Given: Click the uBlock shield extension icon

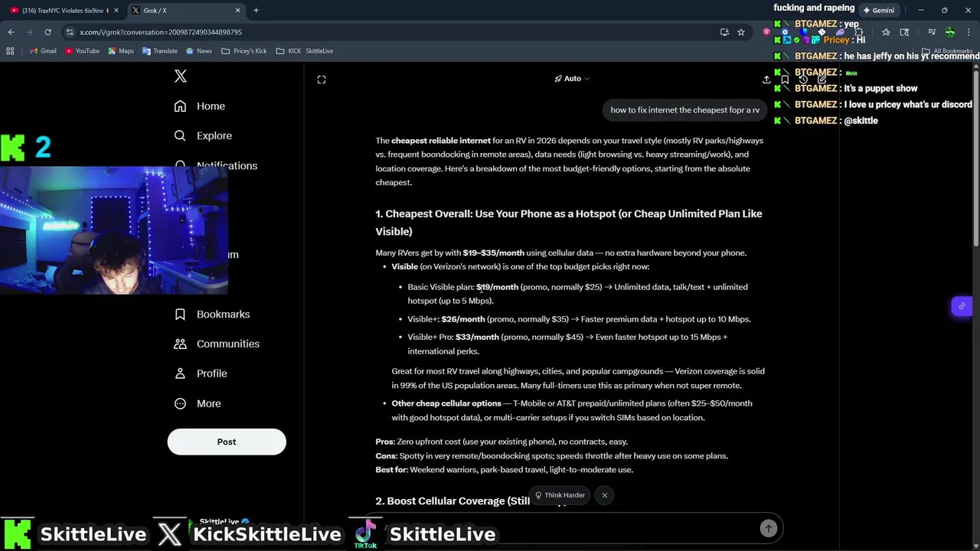Looking at the screenshot, I should pyautogui.click(x=766, y=32).
